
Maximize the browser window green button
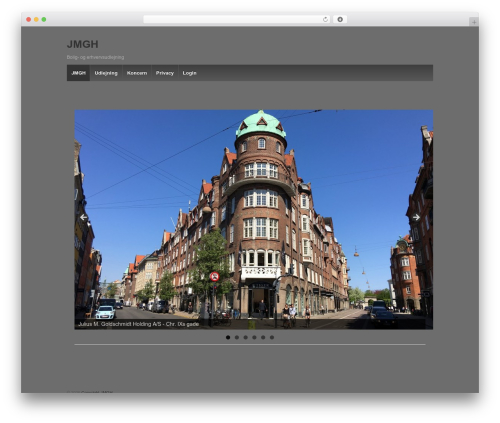(x=44, y=19)
